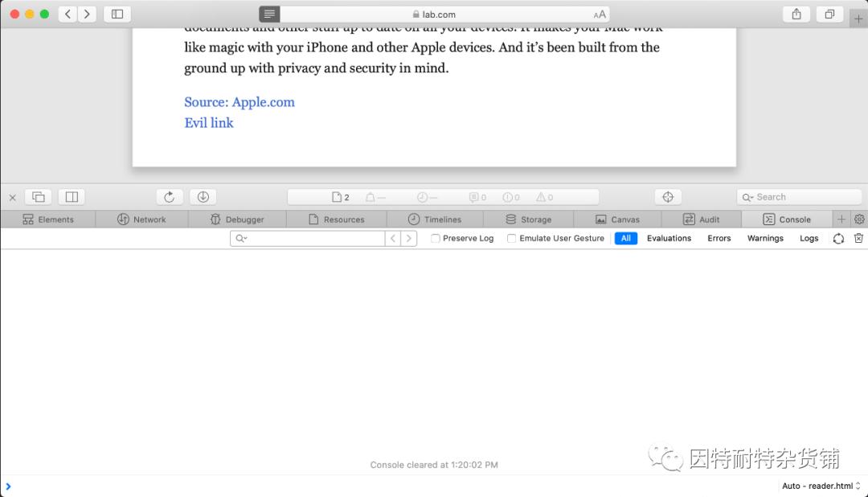
Task: Click the resource count icon showing 2
Action: click(x=341, y=197)
